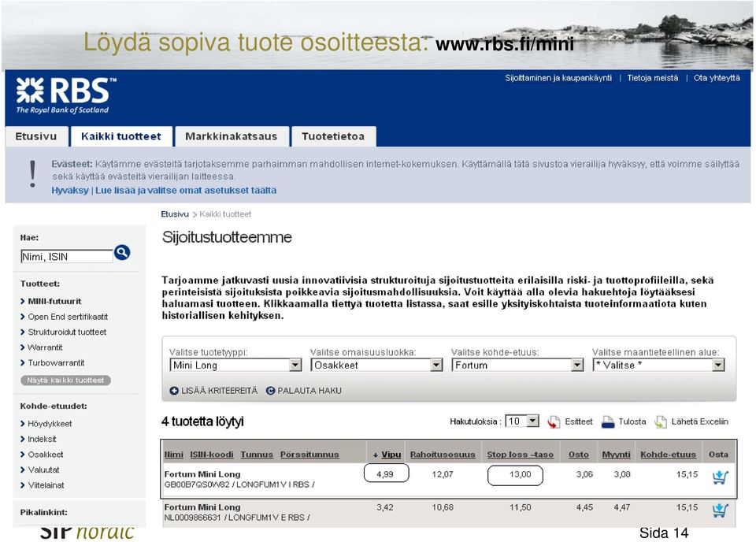Sort table by Myynti column
The image size is (756, 542).
(x=616, y=455)
